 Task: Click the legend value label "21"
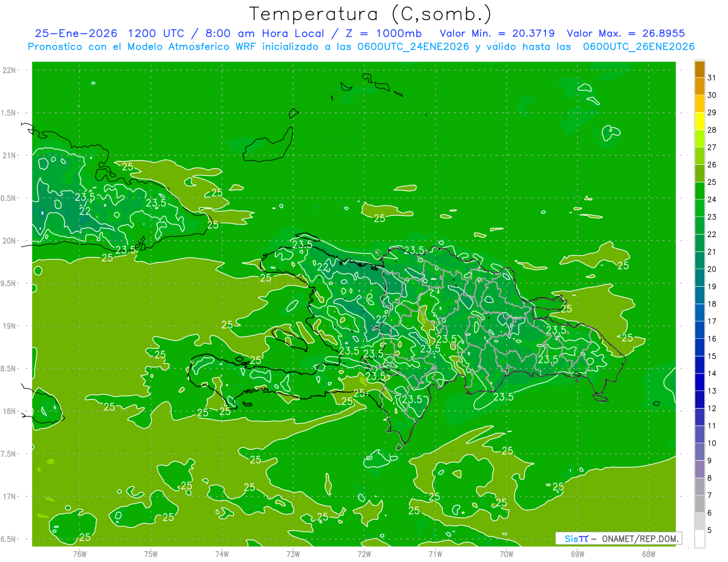coord(712,252)
